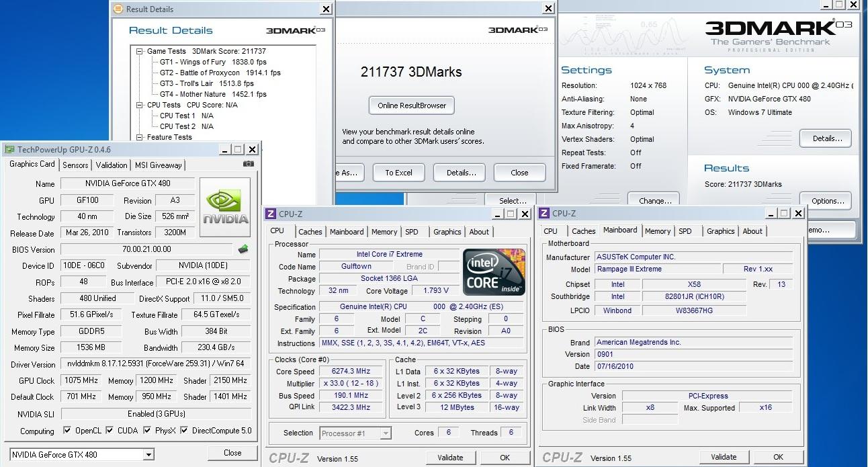Click Validate in the CPU-Z CPU window

[450, 458]
